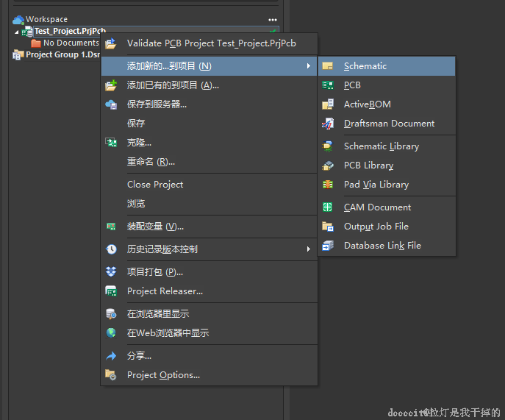Click the Database Link File icon
505x420 pixels.
tap(328, 246)
